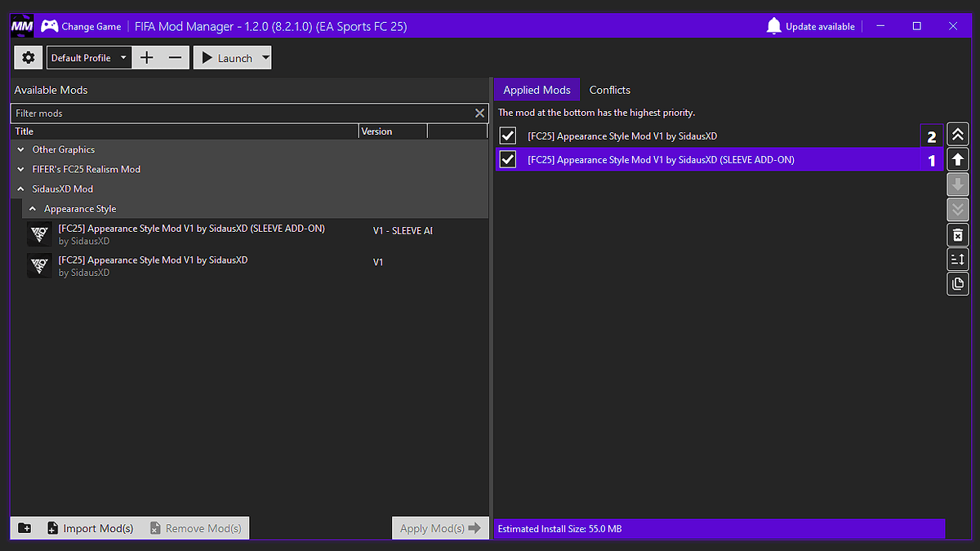
Task: Expand FIFER's FC25 Realism Mod group
Action: click(21, 169)
